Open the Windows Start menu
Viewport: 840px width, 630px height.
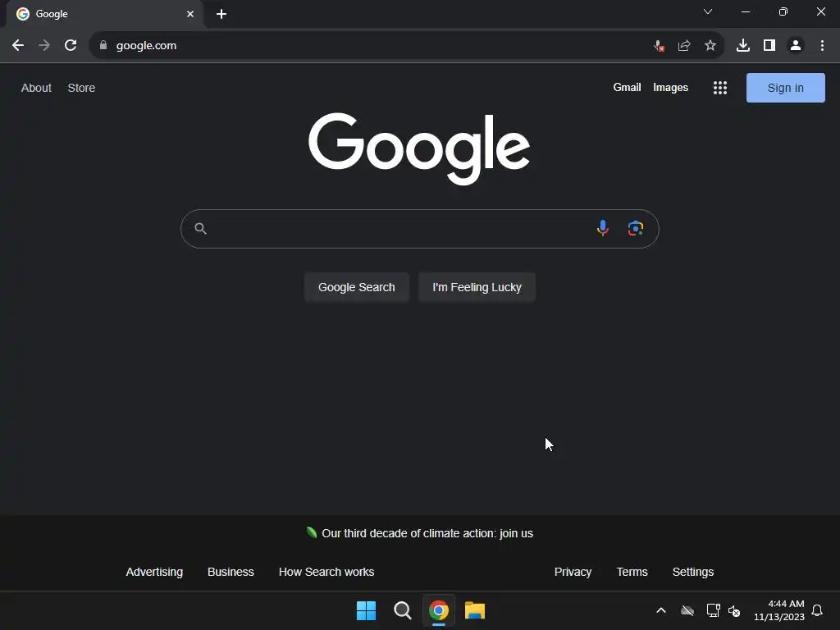click(x=367, y=610)
